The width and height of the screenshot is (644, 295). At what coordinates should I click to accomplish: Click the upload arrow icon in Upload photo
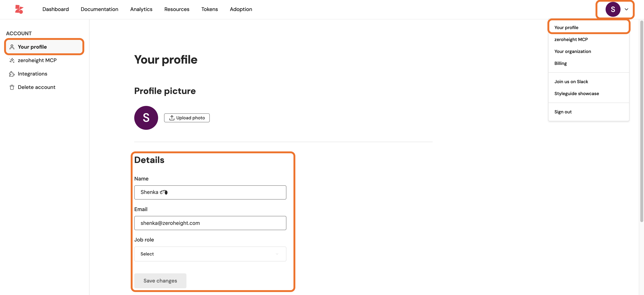pos(172,118)
